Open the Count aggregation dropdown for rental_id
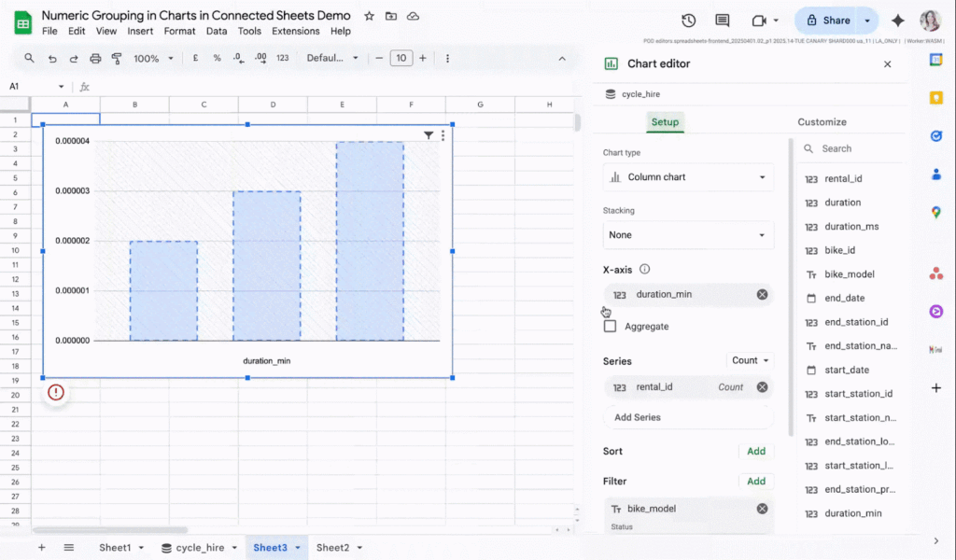 750,360
